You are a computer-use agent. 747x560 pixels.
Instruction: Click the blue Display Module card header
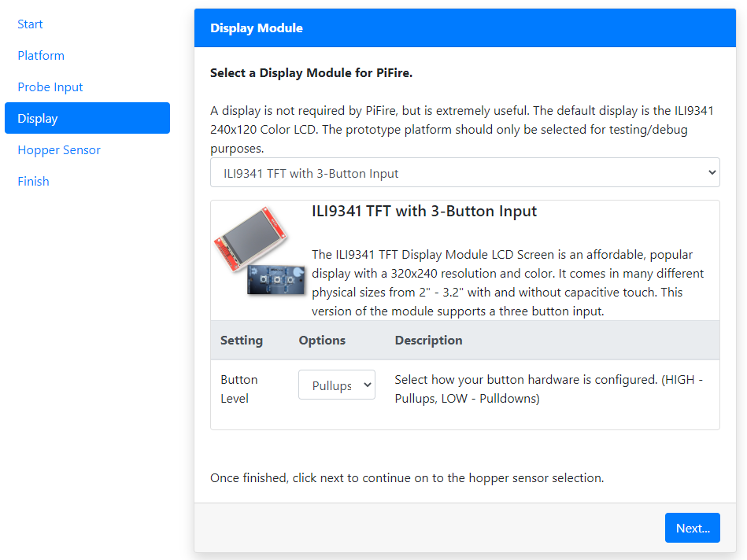[x=464, y=28]
